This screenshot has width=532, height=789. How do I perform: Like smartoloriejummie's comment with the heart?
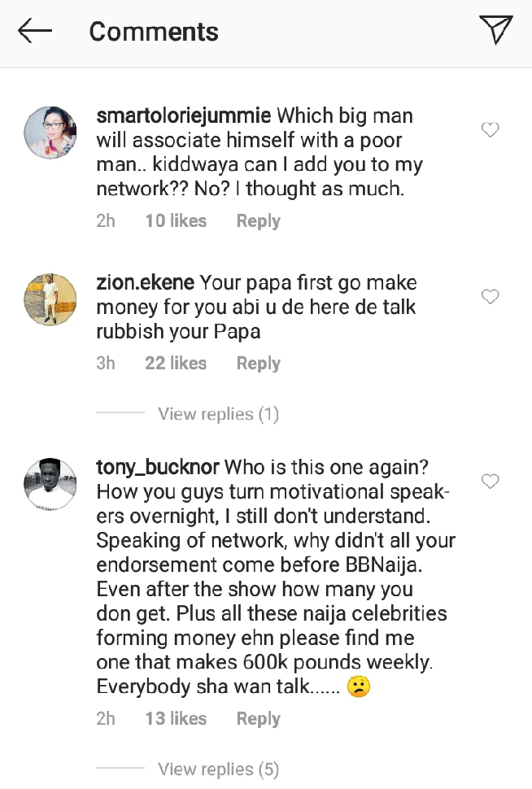point(490,130)
